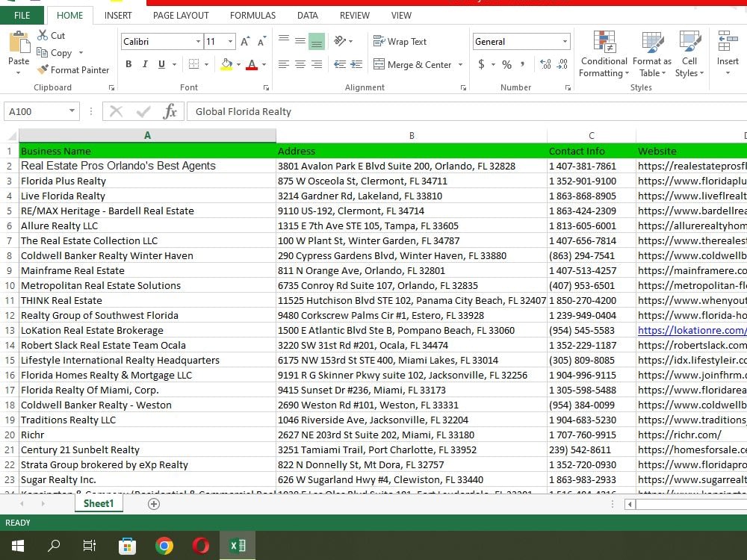The height and width of the screenshot is (560, 747).
Task: Decrease decimal places
Action: pyautogui.click(x=562, y=64)
